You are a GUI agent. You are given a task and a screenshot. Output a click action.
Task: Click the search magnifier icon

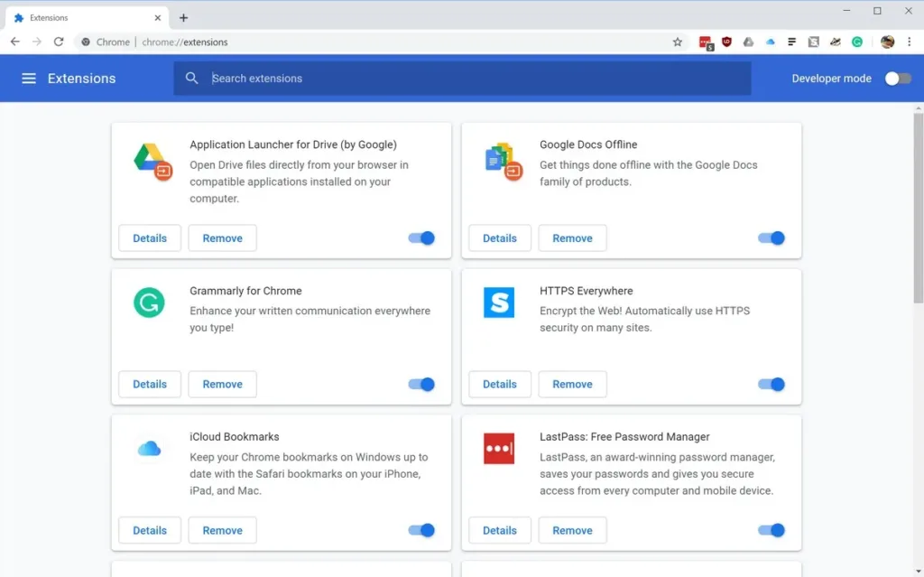(x=191, y=78)
